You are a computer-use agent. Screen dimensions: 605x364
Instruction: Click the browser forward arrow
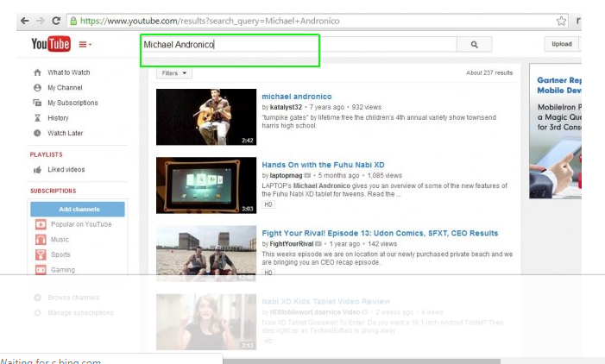click(40, 21)
